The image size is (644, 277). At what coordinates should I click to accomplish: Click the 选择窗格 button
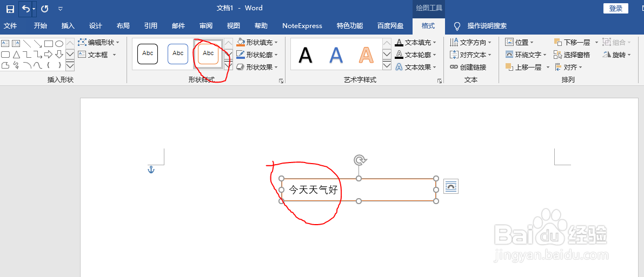point(572,55)
